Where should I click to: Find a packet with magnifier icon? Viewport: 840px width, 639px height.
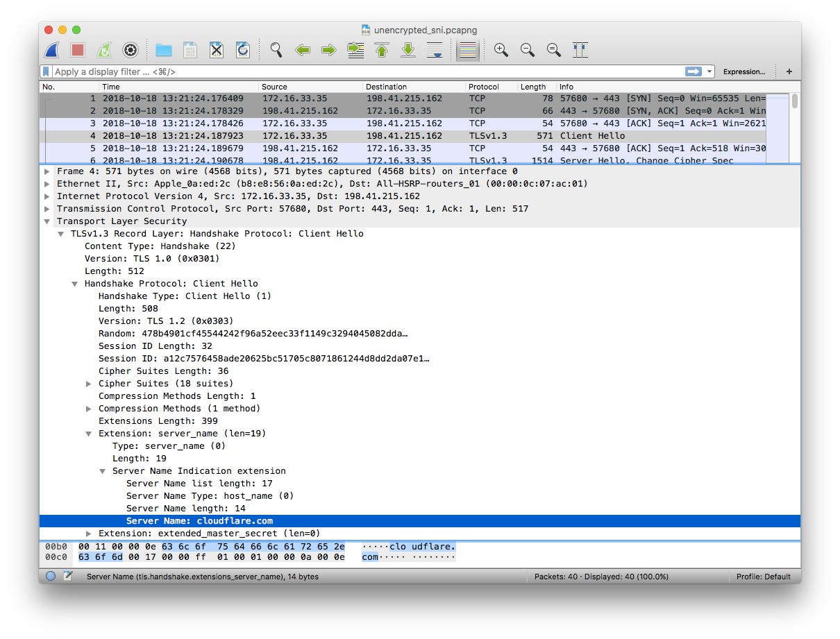(x=276, y=50)
